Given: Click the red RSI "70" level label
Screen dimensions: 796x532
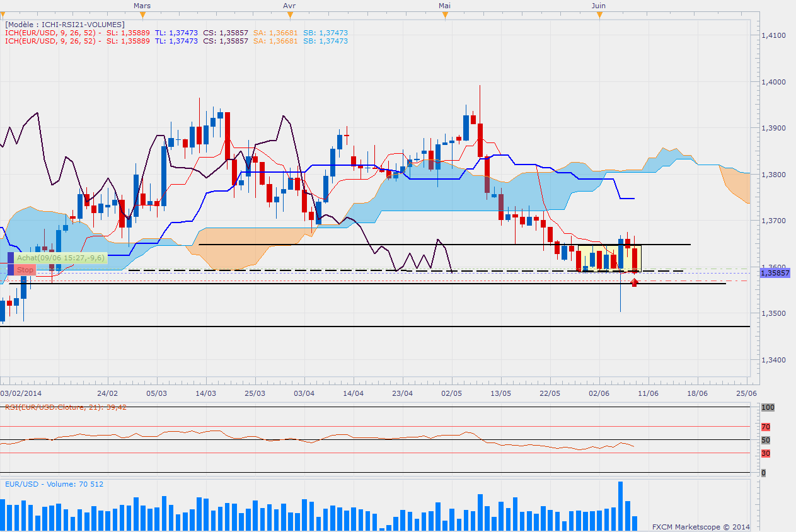Looking at the screenshot, I should pos(766,427).
